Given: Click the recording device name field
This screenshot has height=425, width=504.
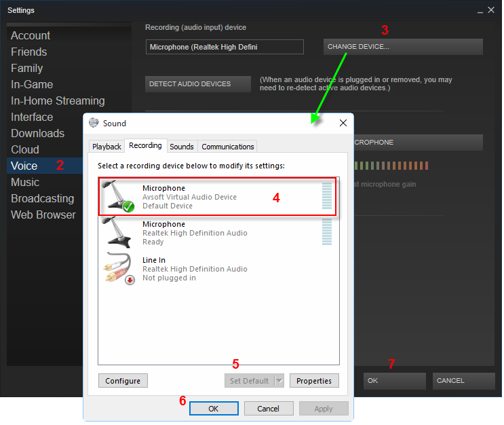Looking at the screenshot, I should (x=225, y=47).
